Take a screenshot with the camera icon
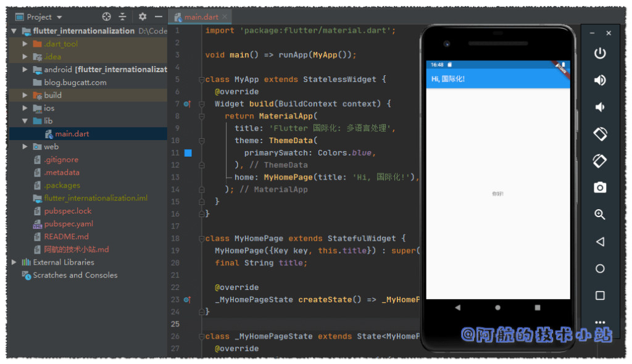This screenshot has height=364, width=632. click(x=600, y=188)
